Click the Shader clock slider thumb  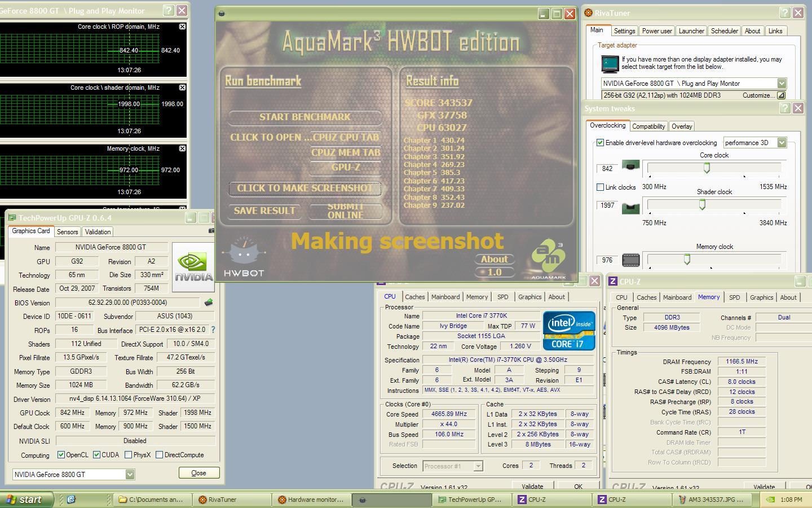tap(702, 205)
